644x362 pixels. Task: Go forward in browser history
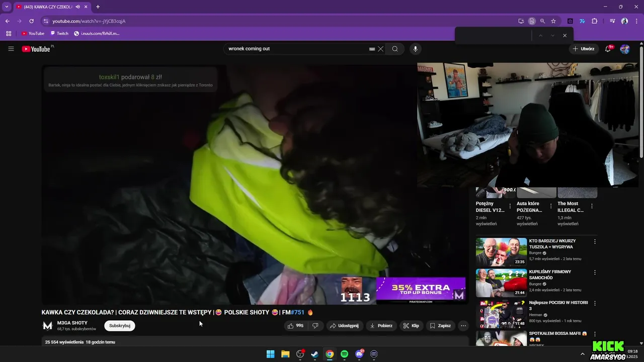click(19, 21)
